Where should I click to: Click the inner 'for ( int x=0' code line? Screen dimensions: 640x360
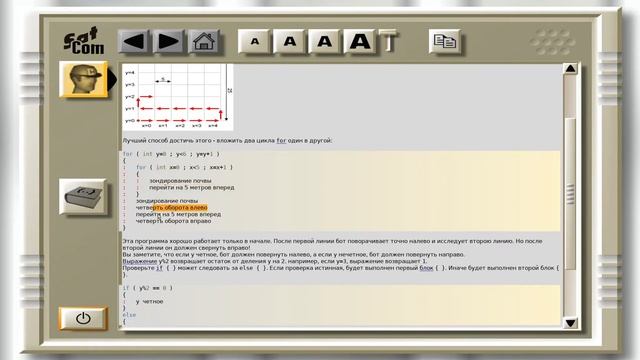184,167
